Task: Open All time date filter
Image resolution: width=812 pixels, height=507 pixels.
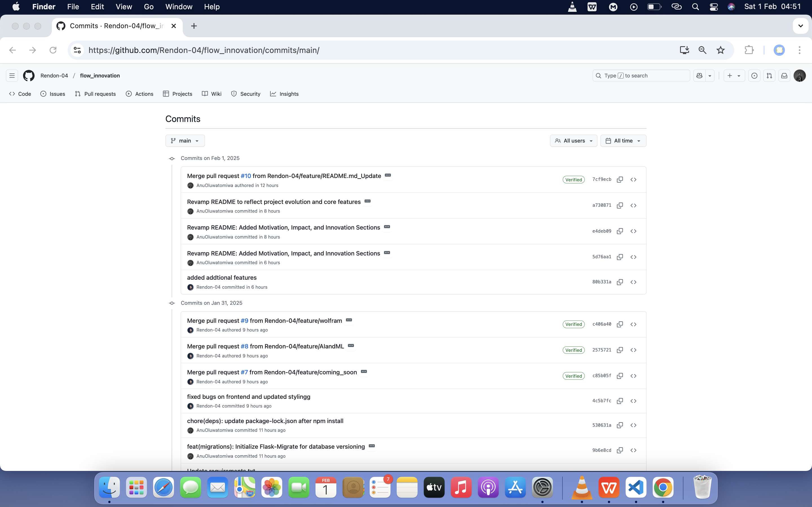Action: pyautogui.click(x=623, y=141)
